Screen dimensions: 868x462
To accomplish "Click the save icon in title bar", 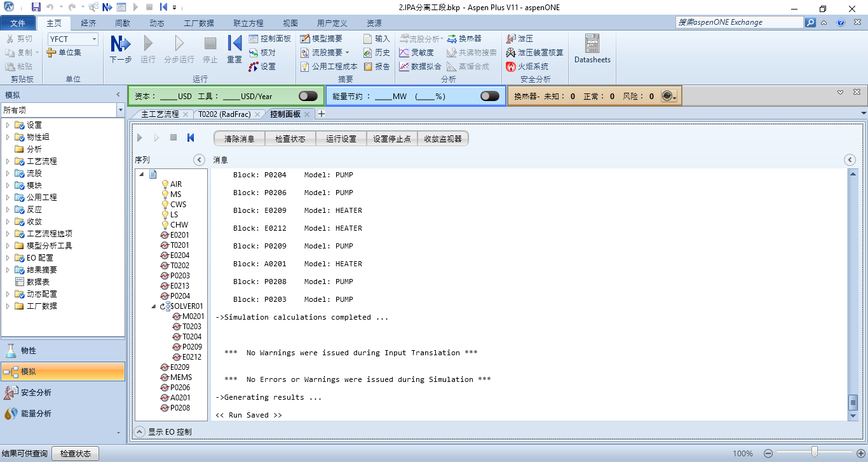I will click(x=36, y=7).
